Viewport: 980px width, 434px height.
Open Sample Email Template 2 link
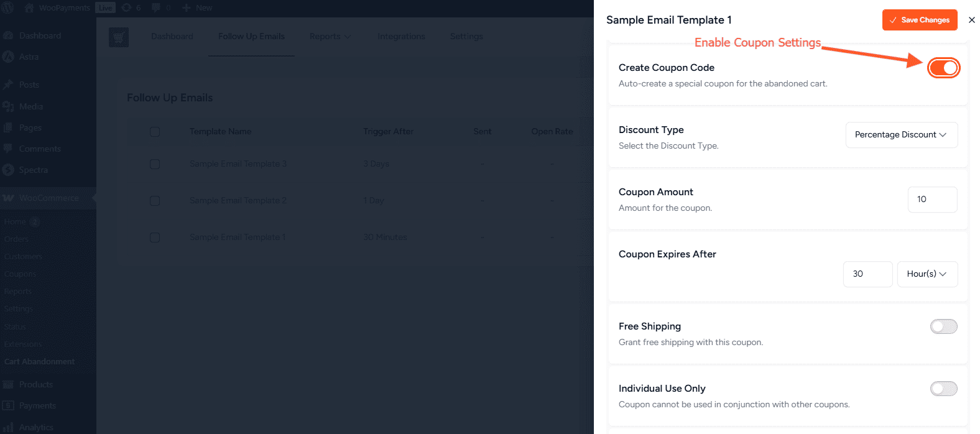coord(238,201)
